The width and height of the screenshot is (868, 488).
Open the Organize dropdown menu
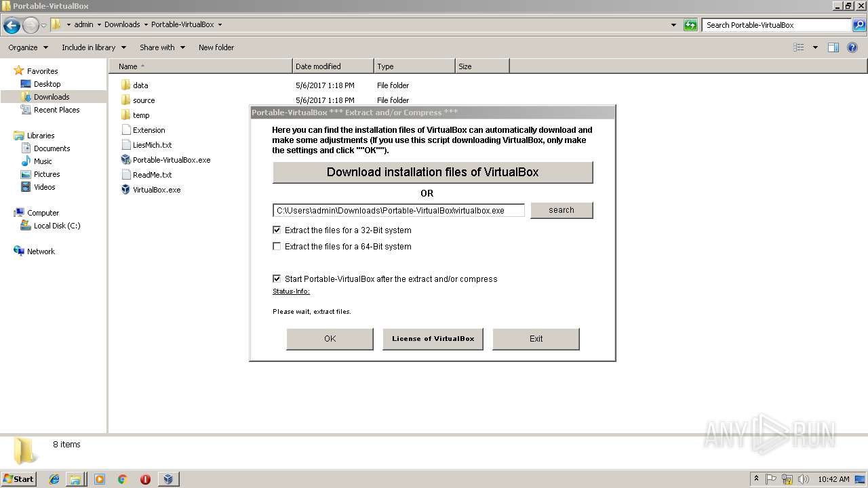(x=28, y=47)
